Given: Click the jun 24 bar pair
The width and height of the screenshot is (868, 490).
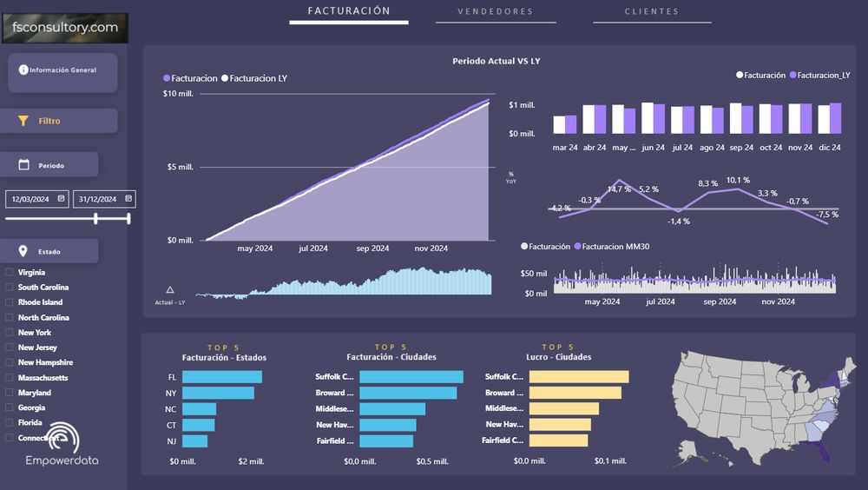Looking at the screenshot, I should coord(654,118).
